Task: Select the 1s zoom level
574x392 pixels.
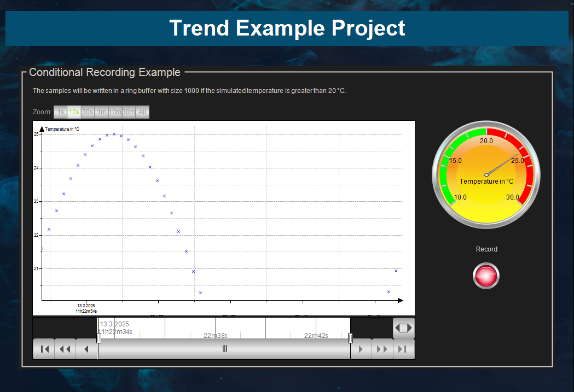Action: (61, 112)
